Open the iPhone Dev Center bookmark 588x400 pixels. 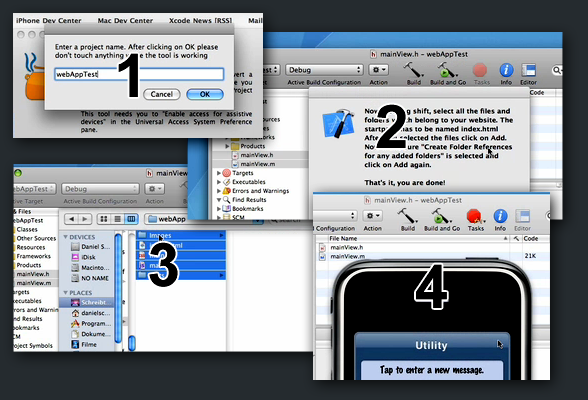click(x=48, y=21)
